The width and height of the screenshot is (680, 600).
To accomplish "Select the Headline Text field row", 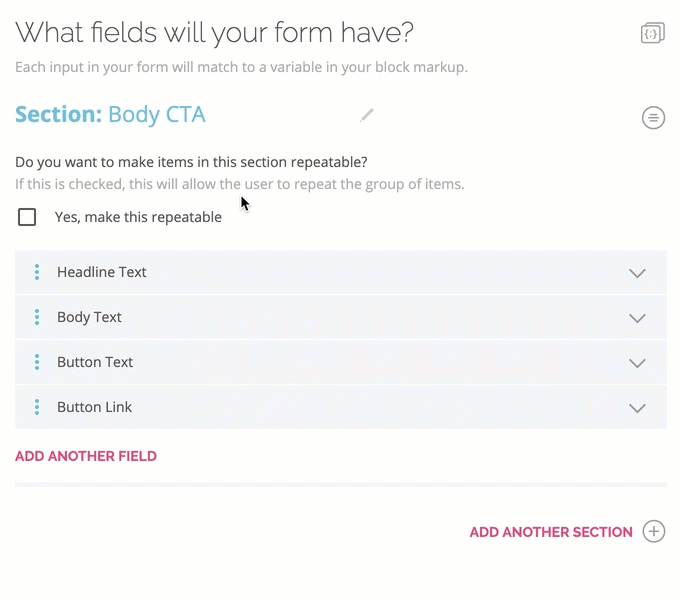I will pos(300,272).
